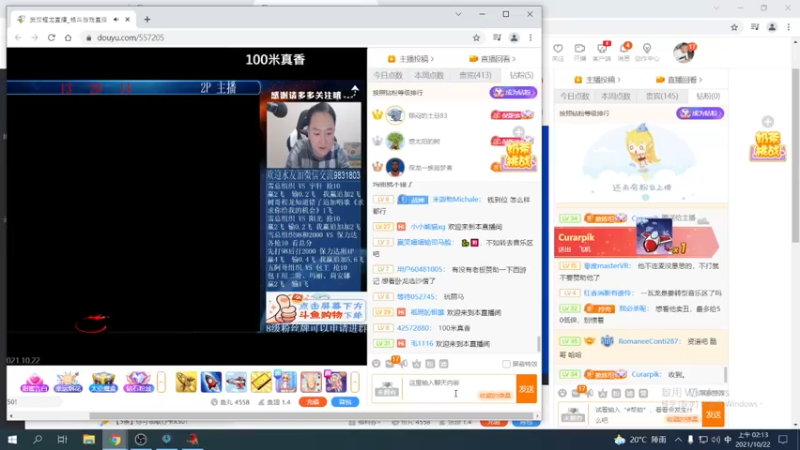This screenshot has width=800, height=450.
Task: Go to browser home page
Action: click(68, 38)
